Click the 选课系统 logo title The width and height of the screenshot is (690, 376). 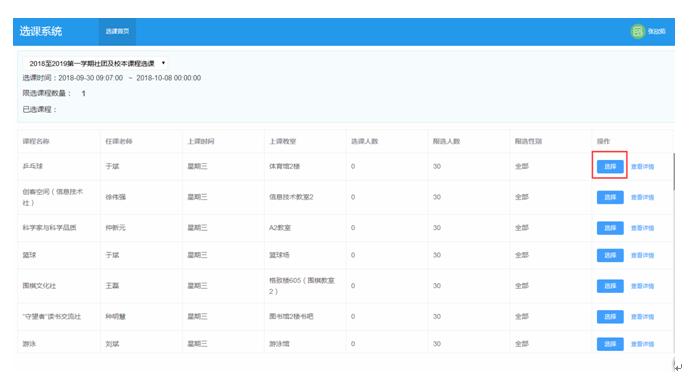[x=40, y=31]
